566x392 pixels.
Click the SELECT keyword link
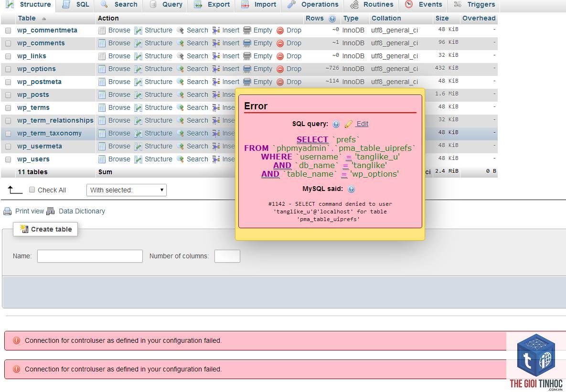pos(312,139)
